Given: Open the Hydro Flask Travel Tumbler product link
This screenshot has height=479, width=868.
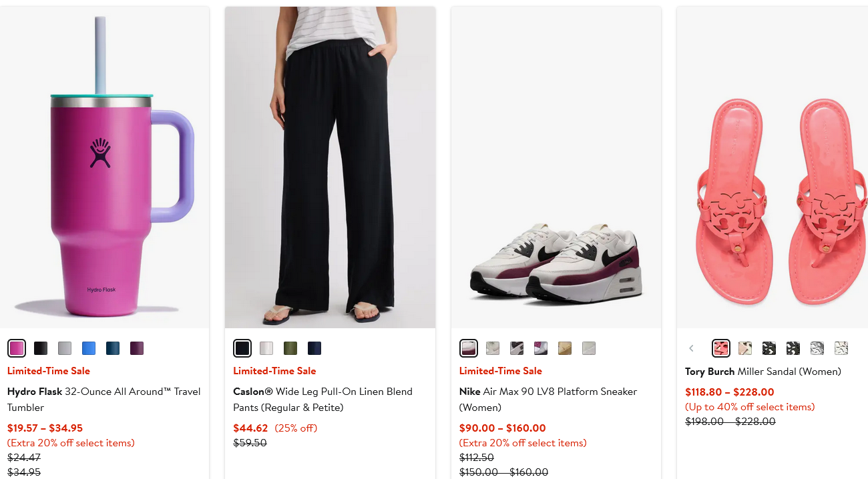Looking at the screenshot, I should pyautogui.click(x=103, y=399).
